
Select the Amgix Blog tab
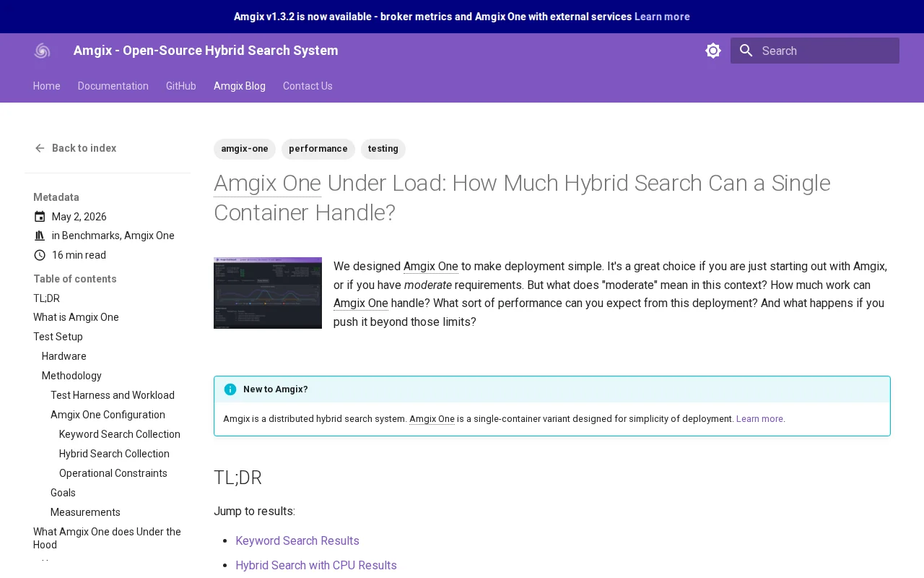pos(240,86)
